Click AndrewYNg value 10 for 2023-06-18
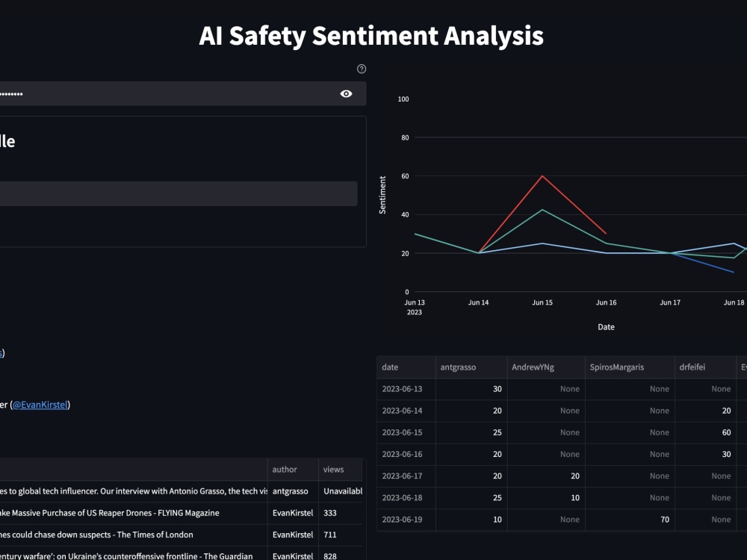 coord(546,498)
